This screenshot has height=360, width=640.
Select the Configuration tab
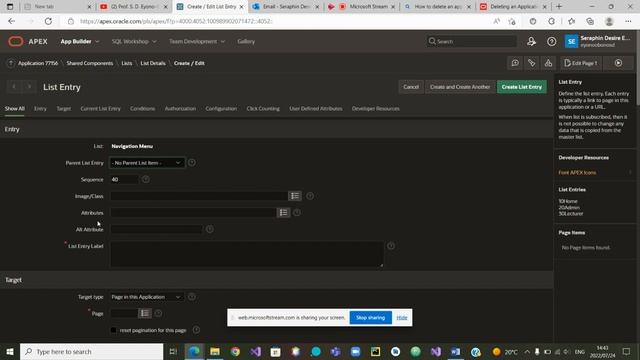221,109
